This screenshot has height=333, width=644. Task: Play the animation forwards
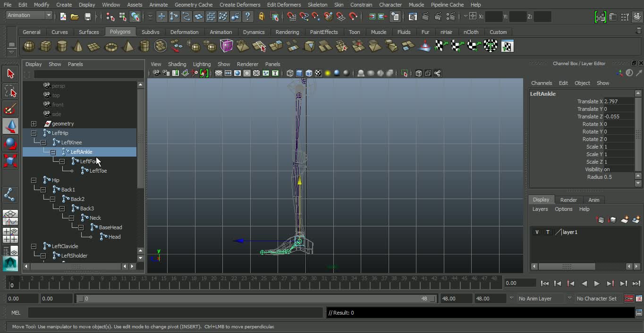tap(597, 283)
